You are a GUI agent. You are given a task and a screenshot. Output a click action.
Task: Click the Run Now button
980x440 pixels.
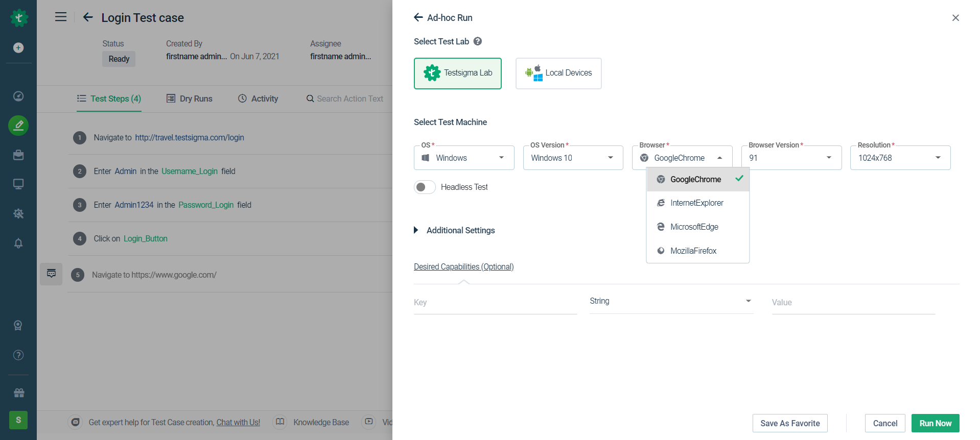point(935,423)
